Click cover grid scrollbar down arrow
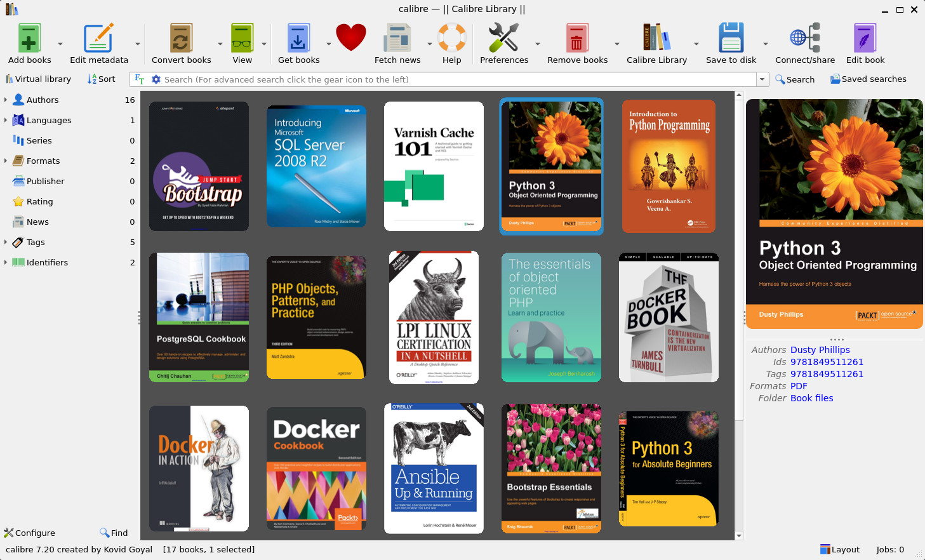Image resolution: width=925 pixels, height=560 pixels. click(738, 536)
